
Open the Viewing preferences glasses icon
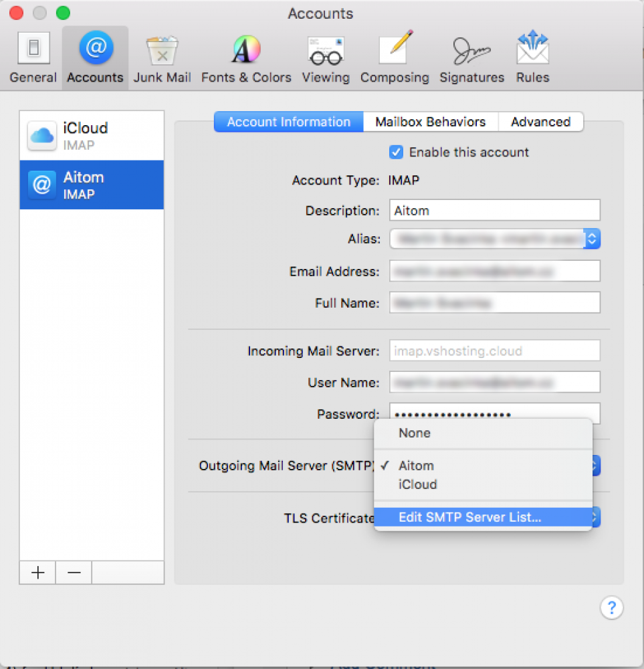[x=326, y=58]
